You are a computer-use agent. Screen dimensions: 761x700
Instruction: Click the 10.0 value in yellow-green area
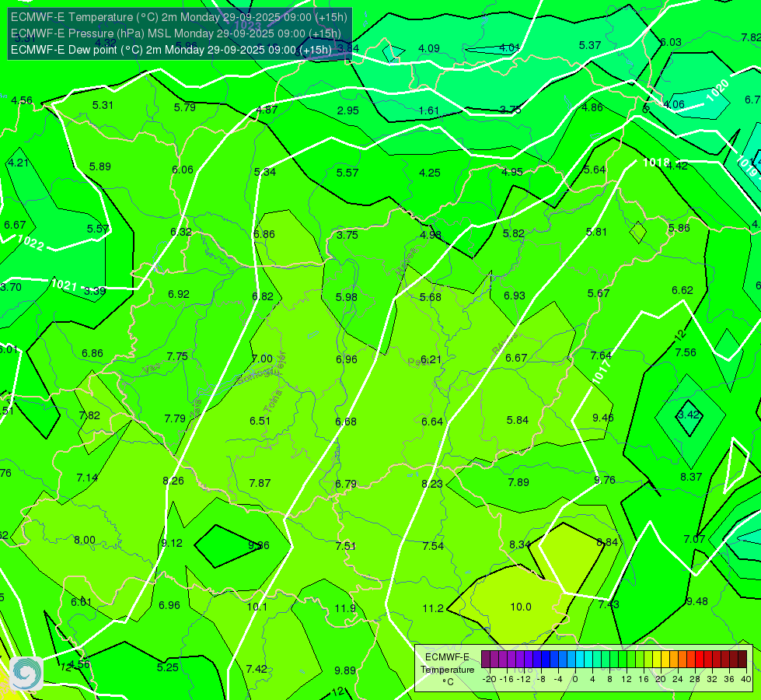click(x=521, y=607)
